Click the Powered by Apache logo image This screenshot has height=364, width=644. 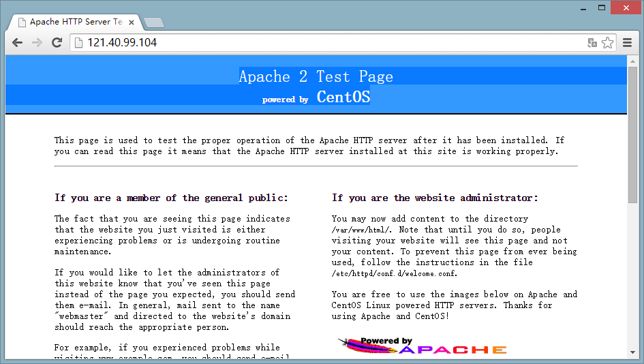tap(423, 346)
